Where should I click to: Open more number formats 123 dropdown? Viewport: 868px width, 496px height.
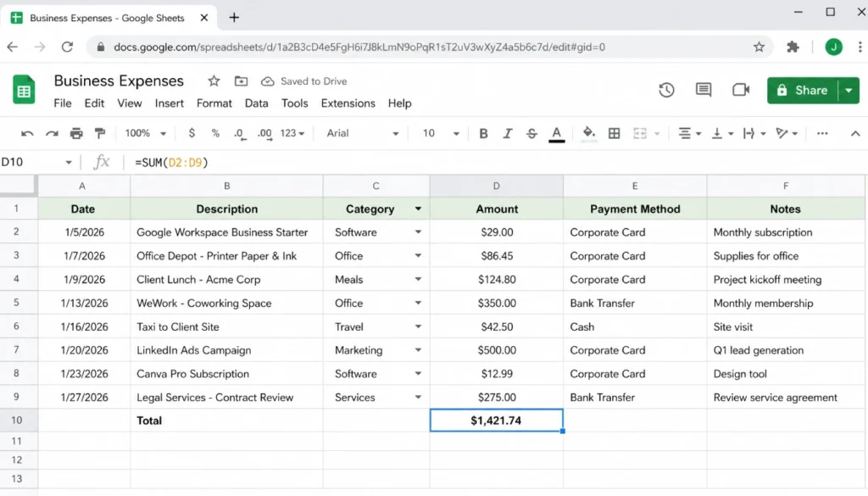coord(292,133)
